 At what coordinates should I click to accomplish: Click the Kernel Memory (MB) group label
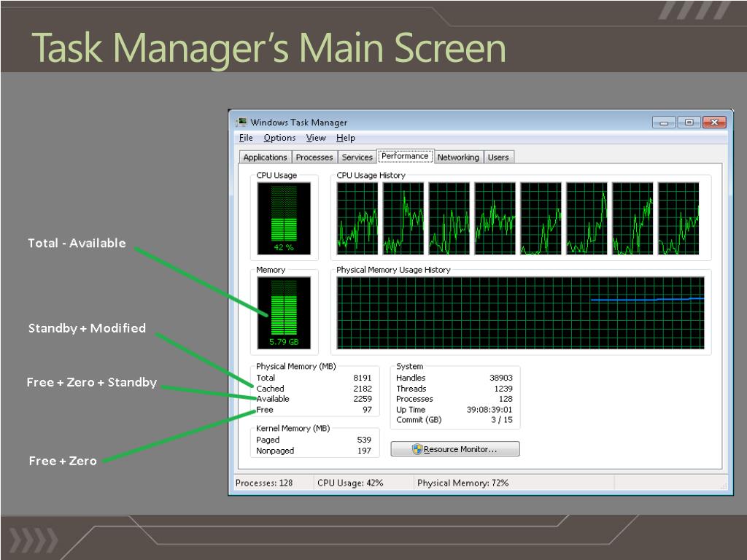(293, 428)
